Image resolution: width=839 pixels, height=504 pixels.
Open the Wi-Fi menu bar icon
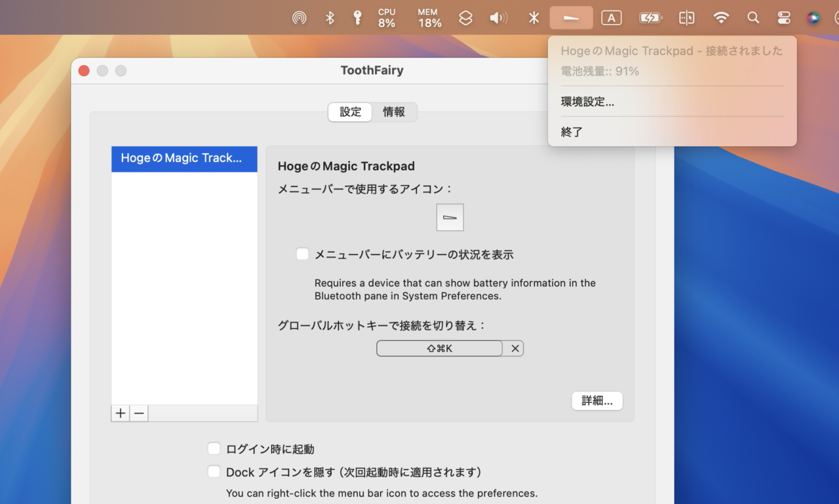click(x=721, y=18)
